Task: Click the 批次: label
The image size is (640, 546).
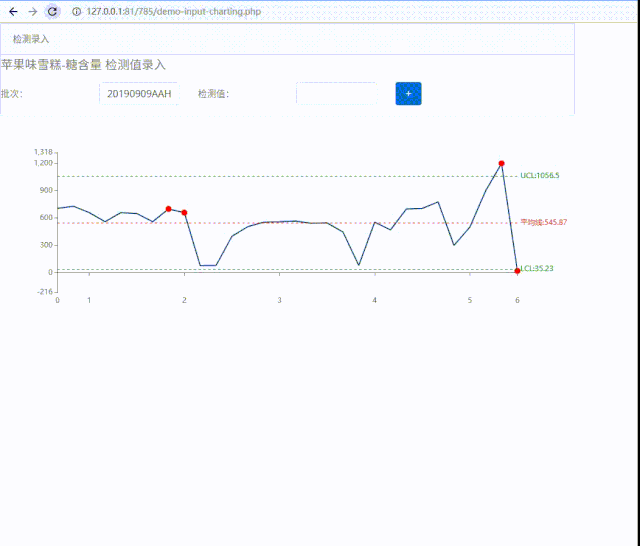Action: pos(12,94)
